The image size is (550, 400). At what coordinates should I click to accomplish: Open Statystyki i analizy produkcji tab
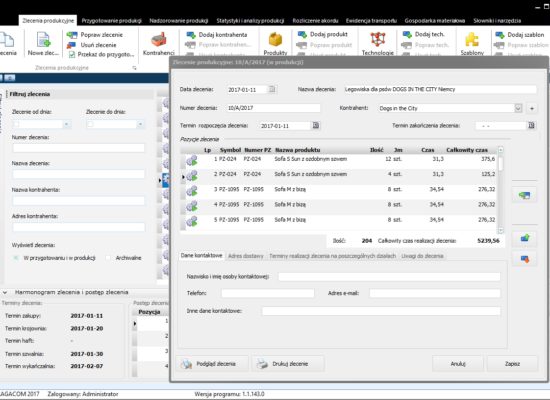[x=250, y=21]
